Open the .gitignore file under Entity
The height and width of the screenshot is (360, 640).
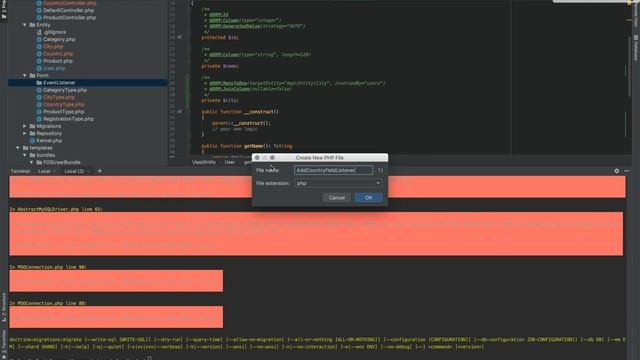point(55,32)
